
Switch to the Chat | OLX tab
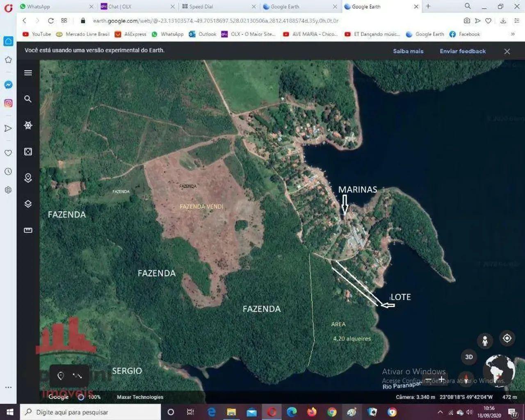[x=138, y=7]
